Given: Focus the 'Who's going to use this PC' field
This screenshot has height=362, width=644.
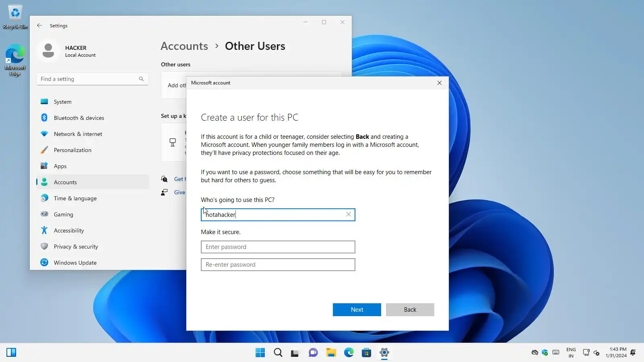Looking at the screenshot, I should point(278,215).
